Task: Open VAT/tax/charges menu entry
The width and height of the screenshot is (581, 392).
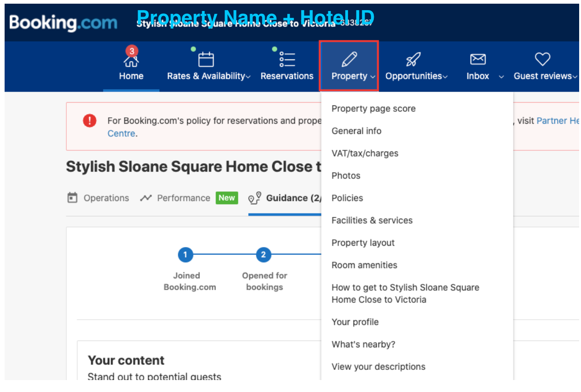Action: (x=365, y=153)
